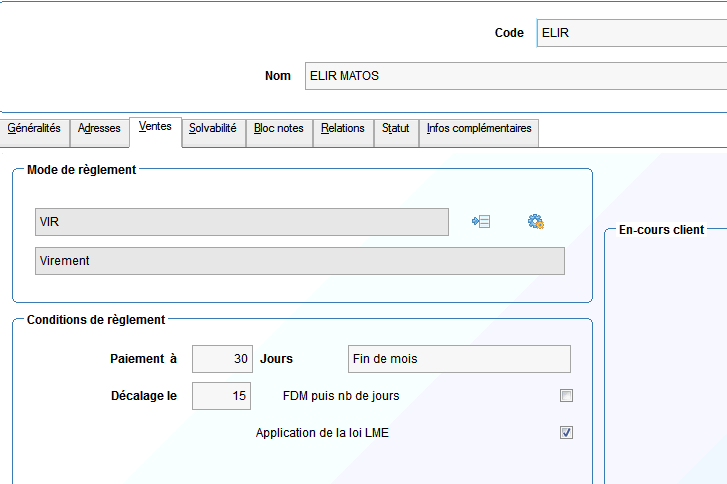
Task: Enable the FDM puis nb de jours checkbox
Action: click(x=566, y=396)
